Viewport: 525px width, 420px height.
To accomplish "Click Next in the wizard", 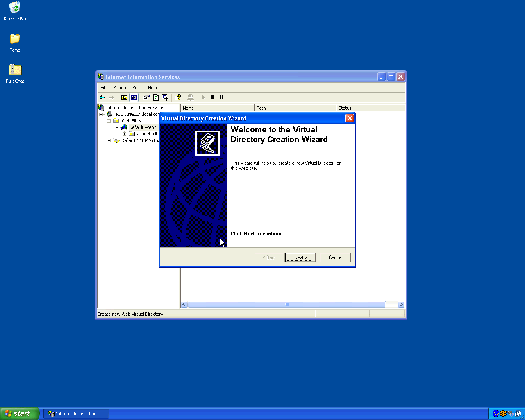I will point(300,257).
